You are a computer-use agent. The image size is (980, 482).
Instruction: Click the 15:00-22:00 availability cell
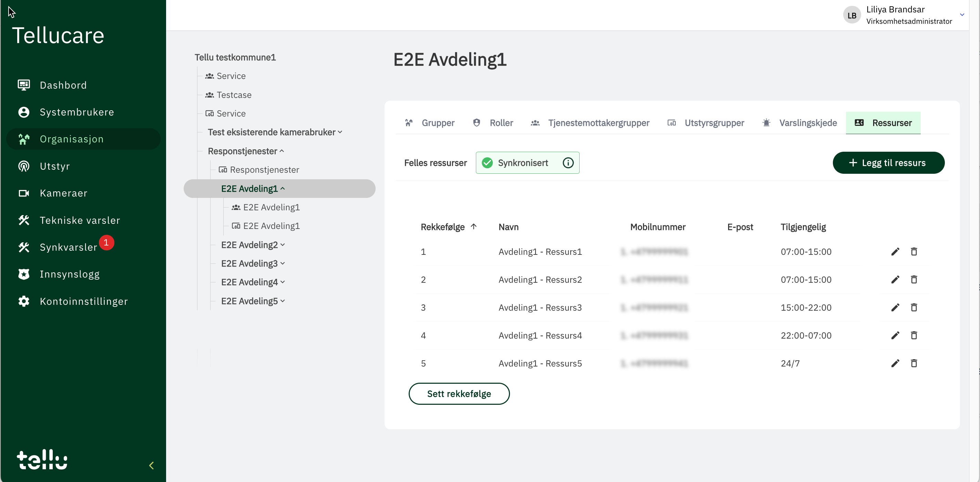[806, 307]
